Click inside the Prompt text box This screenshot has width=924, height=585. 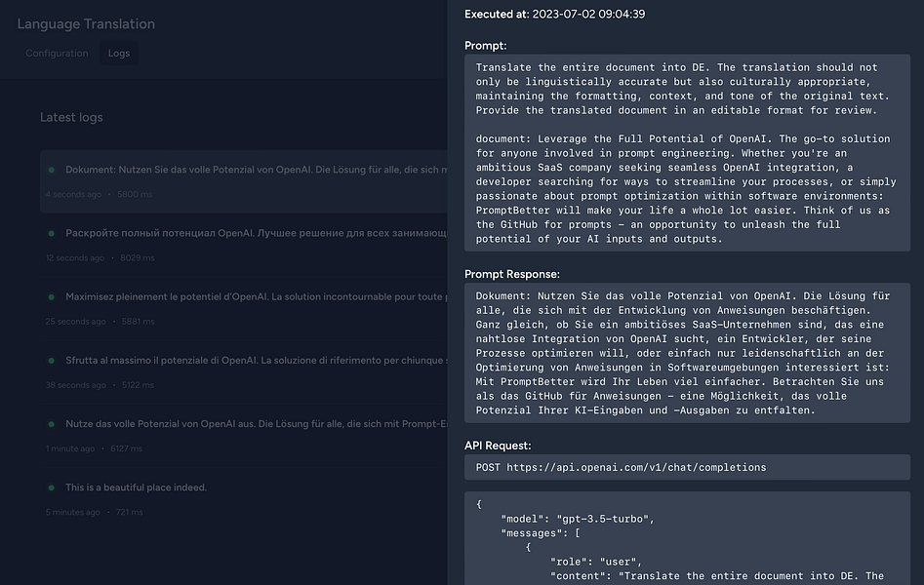pyautogui.click(x=687, y=153)
